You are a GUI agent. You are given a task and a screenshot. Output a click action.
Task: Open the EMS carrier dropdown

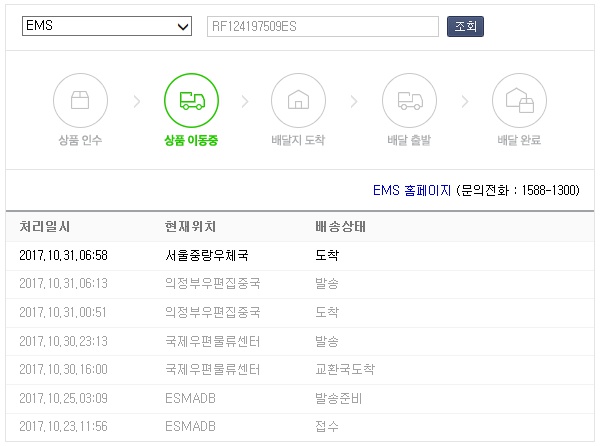click(x=106, y=26)
